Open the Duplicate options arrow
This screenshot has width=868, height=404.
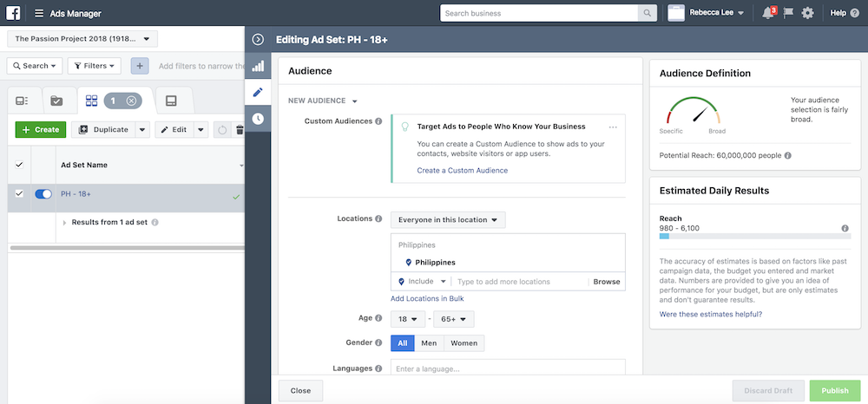142,130
